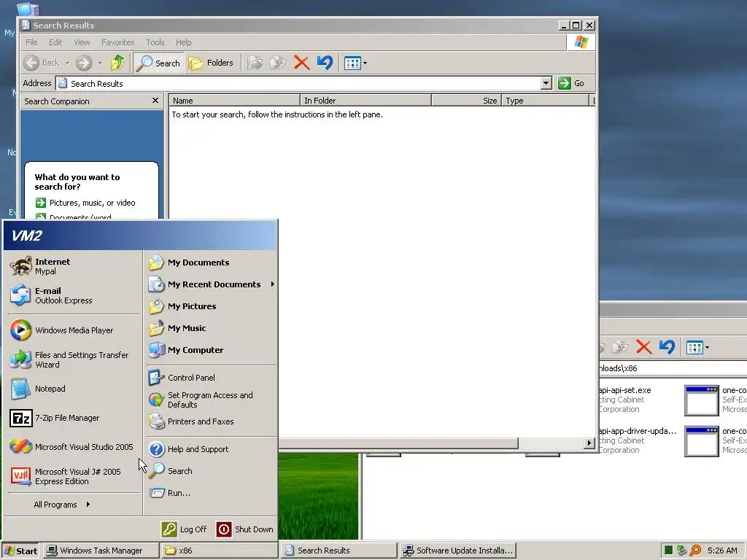Start Files and Settings Transfer Wizard
This screenshot has width=747, height=560.
[74, 359]
